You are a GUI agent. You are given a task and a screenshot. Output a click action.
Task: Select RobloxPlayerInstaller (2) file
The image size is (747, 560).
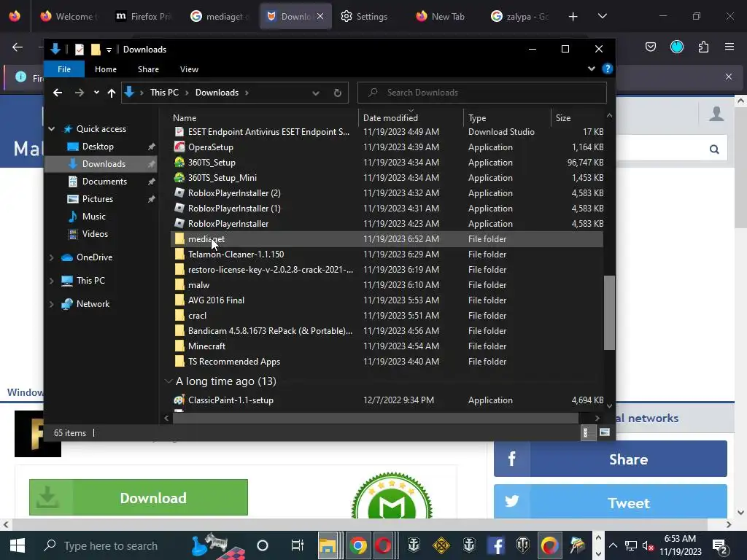click(234, 192)
